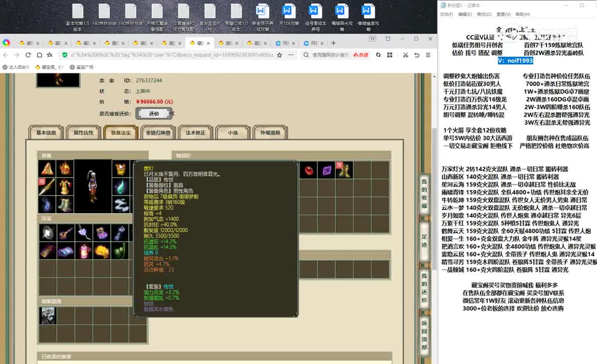Click the 还价 bargain button

pyautogui.click(x=154, y=113)
